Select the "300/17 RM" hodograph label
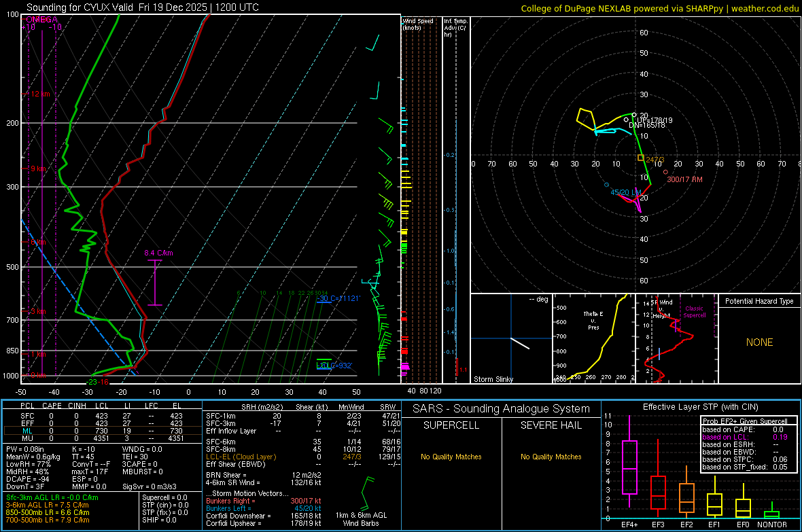 (685, 179)
